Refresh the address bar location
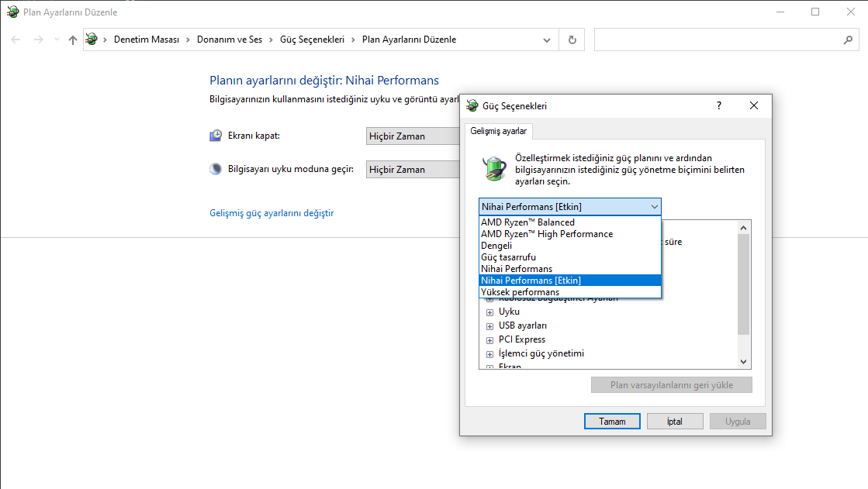The width and height of the screenshot is (868, 489). pyautogui.click(x=572, y=40)
